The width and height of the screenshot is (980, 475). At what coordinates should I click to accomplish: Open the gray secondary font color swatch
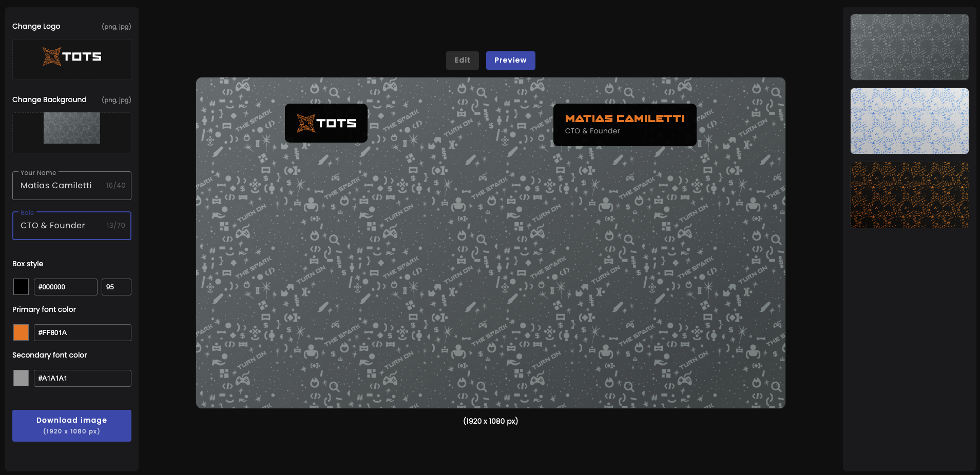click(x=21, y=378)
